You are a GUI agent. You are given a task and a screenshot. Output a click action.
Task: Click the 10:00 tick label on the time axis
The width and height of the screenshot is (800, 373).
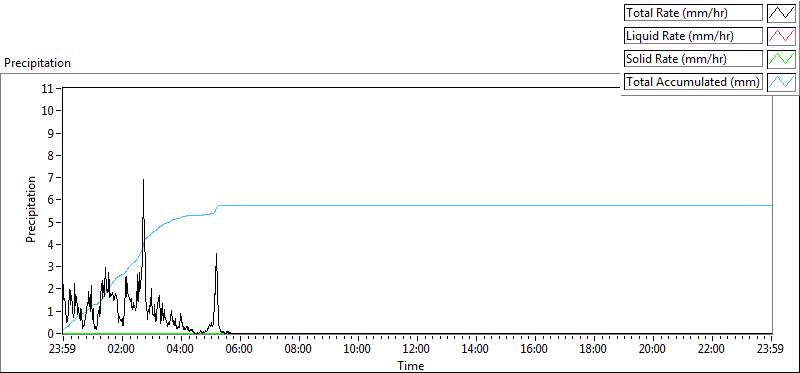click(358, 350)
